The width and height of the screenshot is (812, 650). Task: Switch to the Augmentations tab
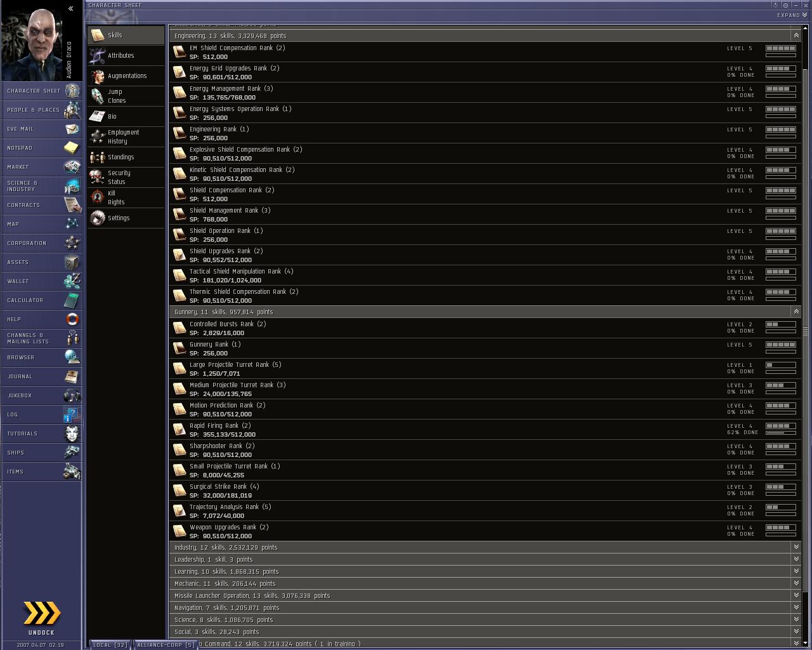coord(126,76)
